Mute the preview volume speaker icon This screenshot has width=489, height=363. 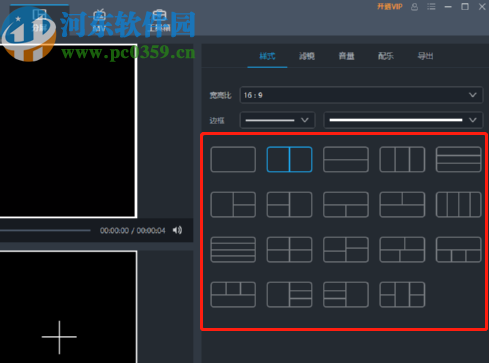tap(177, 230)
